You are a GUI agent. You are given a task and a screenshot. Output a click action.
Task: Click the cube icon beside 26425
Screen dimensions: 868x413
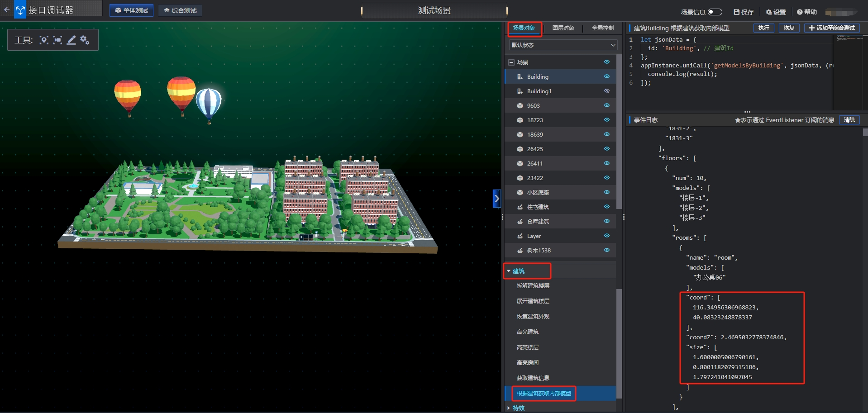pos(520,149)
